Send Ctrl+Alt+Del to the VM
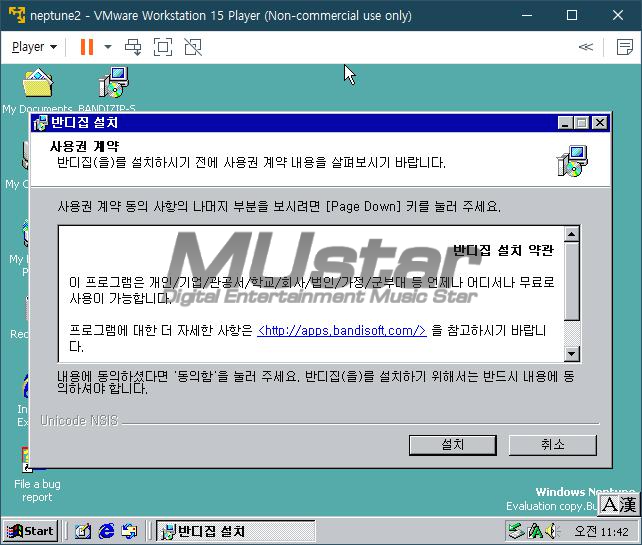The width and height of the screenshot is (642, 545). click(133, 47)
